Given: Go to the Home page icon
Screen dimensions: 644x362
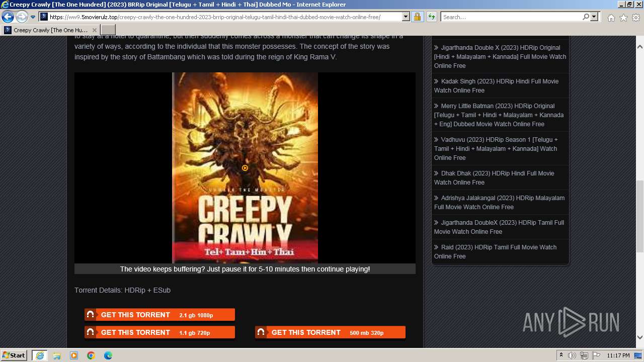Looking at the screenshot, I should point(611,18).
